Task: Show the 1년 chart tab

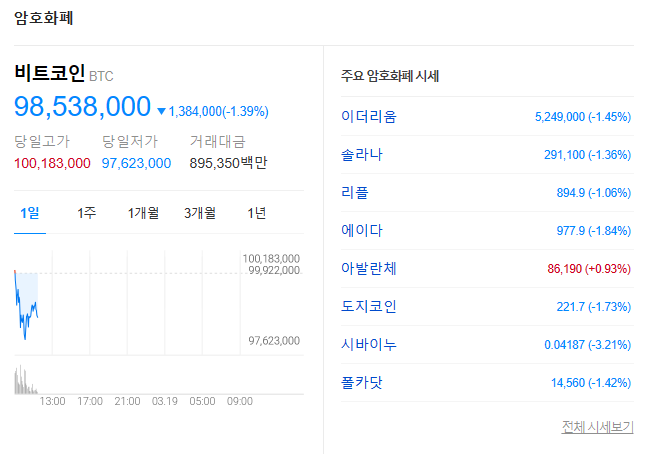Action: pos(257,213)
